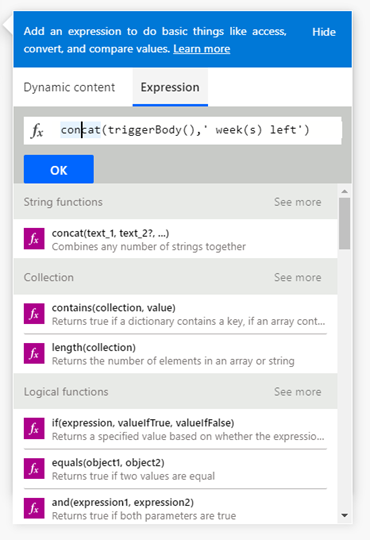Click the fx icon beside contains function
Image resolution: width=370 pixels, height=540 pixels.
click(34, 313)
